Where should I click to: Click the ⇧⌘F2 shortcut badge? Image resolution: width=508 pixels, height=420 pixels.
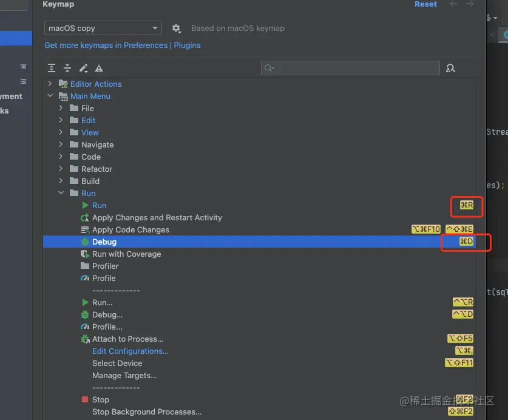coord(461,412)
